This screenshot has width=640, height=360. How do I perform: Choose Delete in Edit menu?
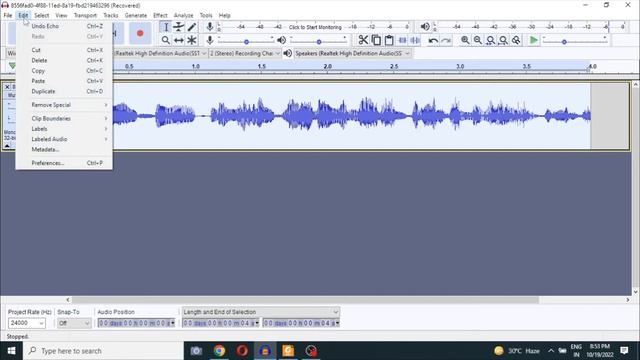click(x=64, y=60)
